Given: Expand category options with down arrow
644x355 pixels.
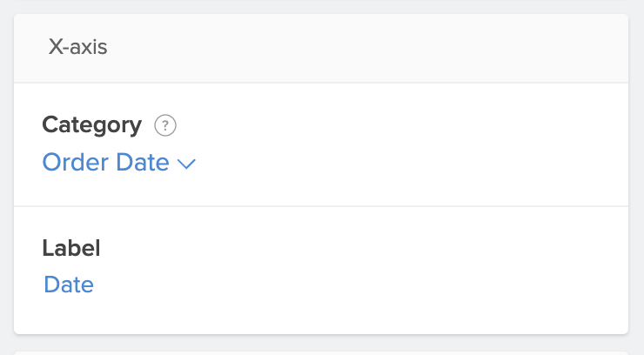Looking at the screenshot, I should click(187, 164).
